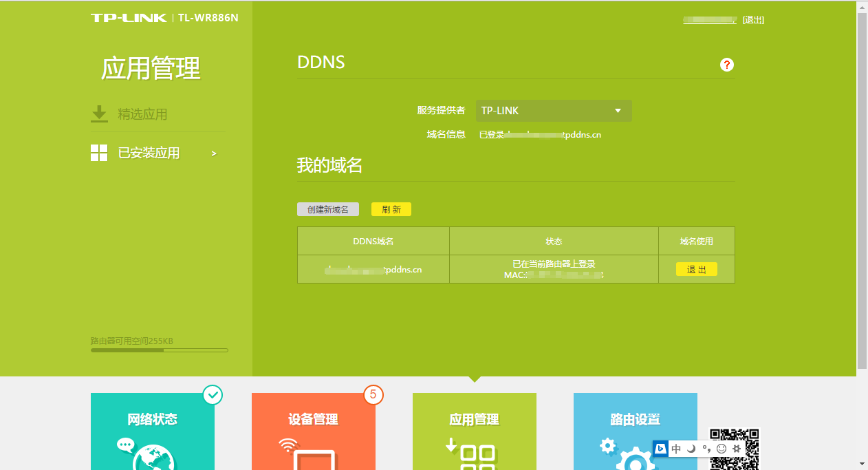Click the TP-LINK logo
The width and height of the screenshot is (868, 470).
pos(129,17)
